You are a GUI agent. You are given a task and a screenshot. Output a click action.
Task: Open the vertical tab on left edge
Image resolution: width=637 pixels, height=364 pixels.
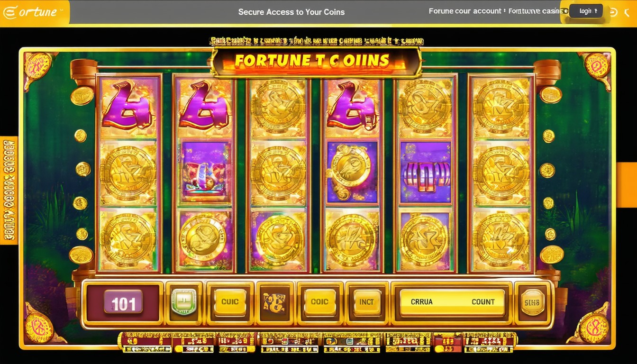pos(9,191)
